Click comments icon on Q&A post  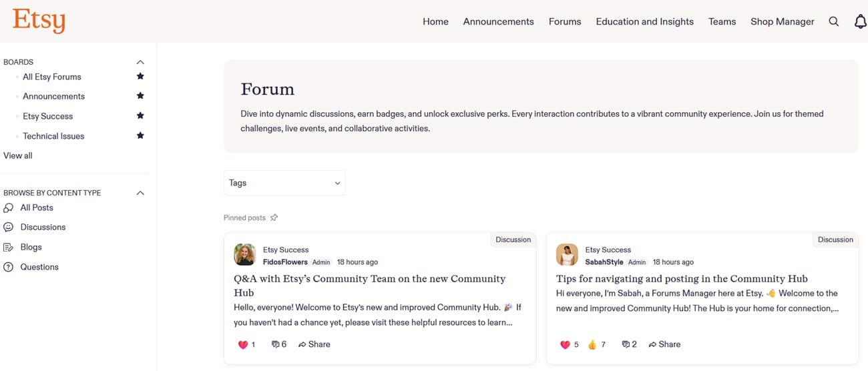point(275,345)
